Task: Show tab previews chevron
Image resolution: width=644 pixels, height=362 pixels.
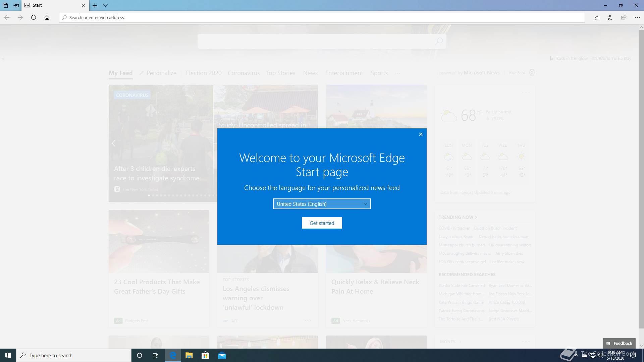Action: click(x=105, y=5)
